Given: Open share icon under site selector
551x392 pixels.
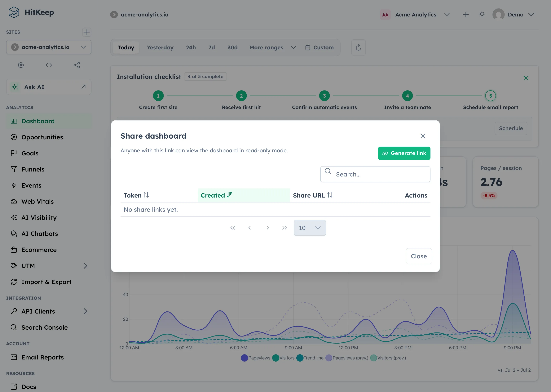Looking at the screenshot, I should click(77, 65).
